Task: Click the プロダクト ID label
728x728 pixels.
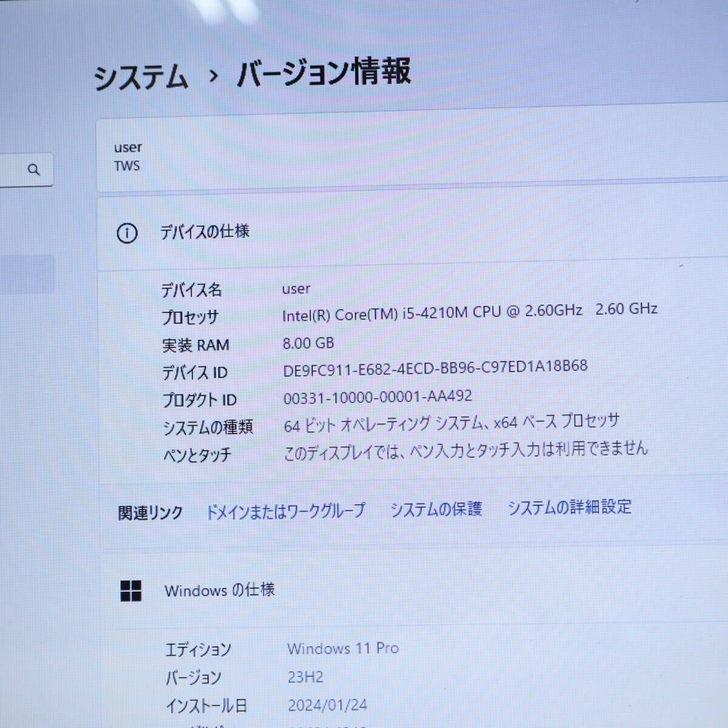Action: (199, 400)
